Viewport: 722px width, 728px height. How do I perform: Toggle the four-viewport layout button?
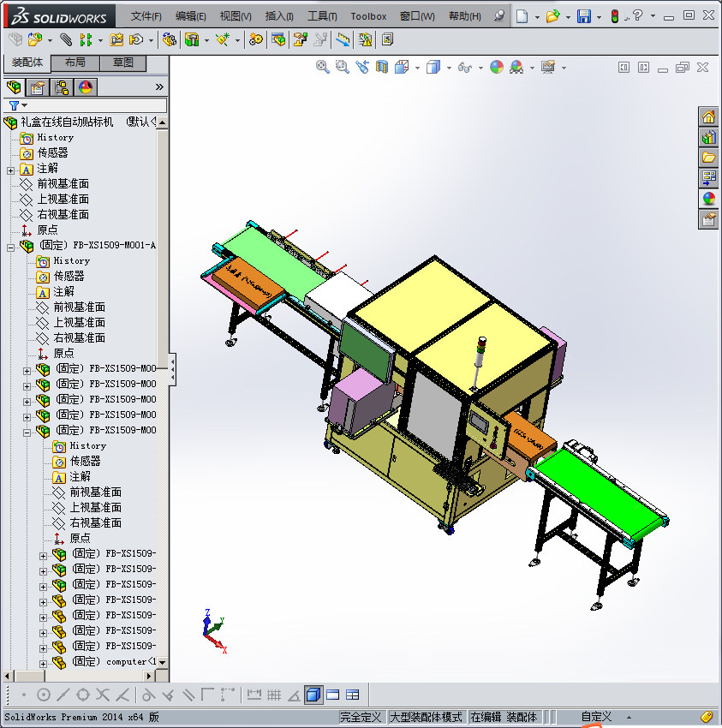coord(352,695)
